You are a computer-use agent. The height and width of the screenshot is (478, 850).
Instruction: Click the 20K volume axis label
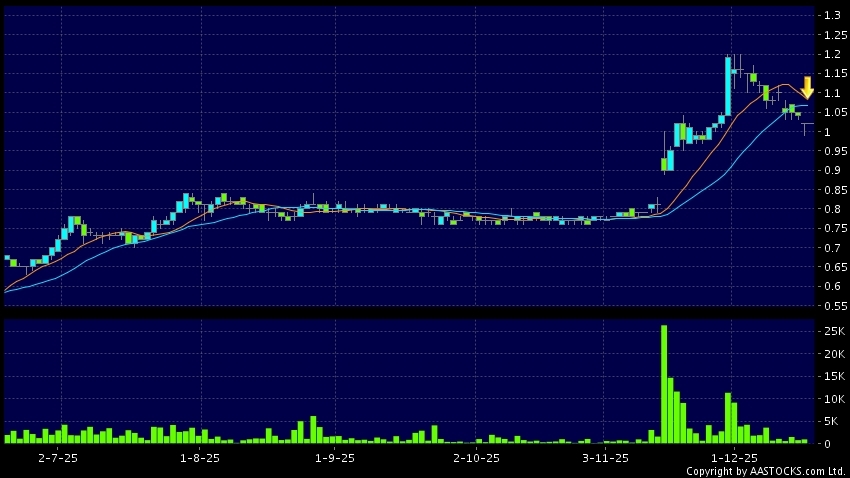832,354
